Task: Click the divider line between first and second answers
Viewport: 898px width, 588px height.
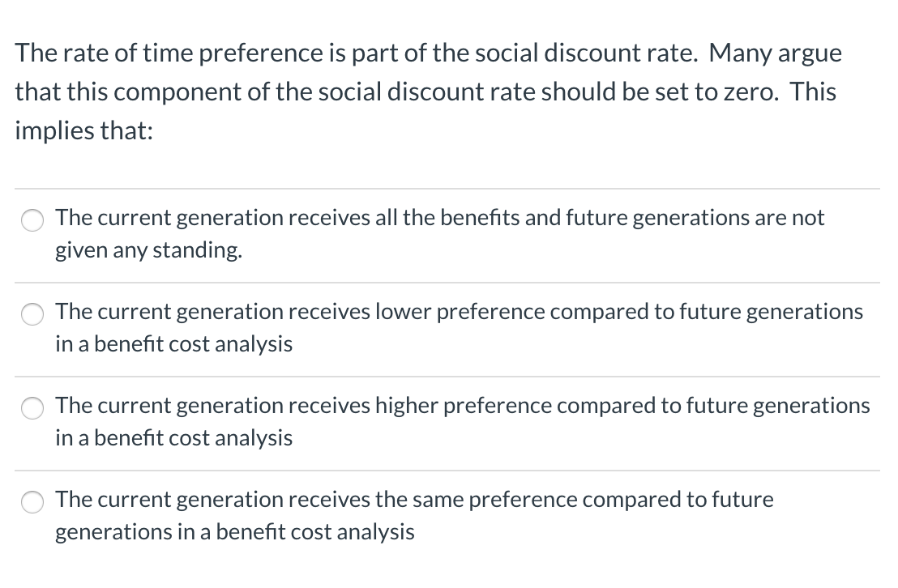Action: pos(446,282)
